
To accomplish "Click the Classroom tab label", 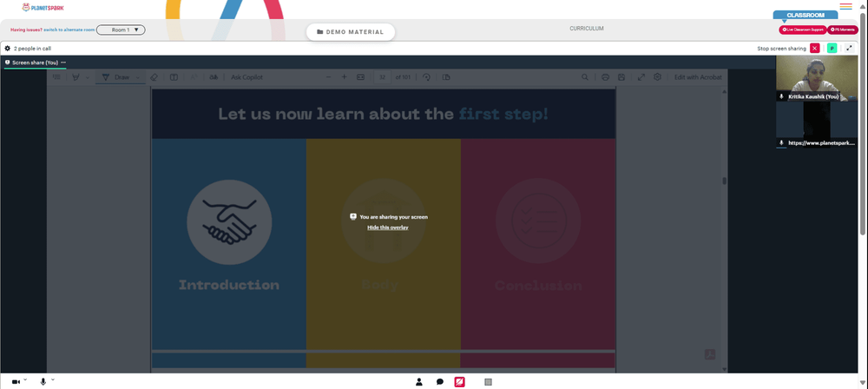I will click(x=806, y=15).
